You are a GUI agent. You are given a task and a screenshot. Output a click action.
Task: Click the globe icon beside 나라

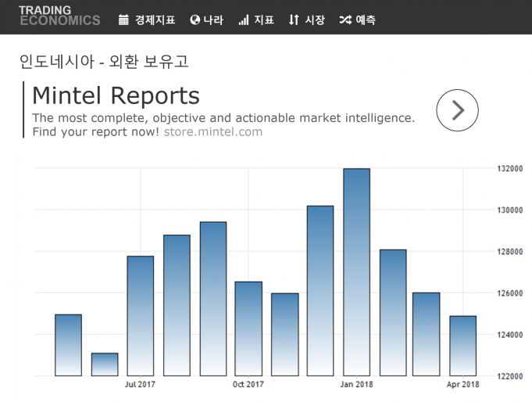click(195, 20)
